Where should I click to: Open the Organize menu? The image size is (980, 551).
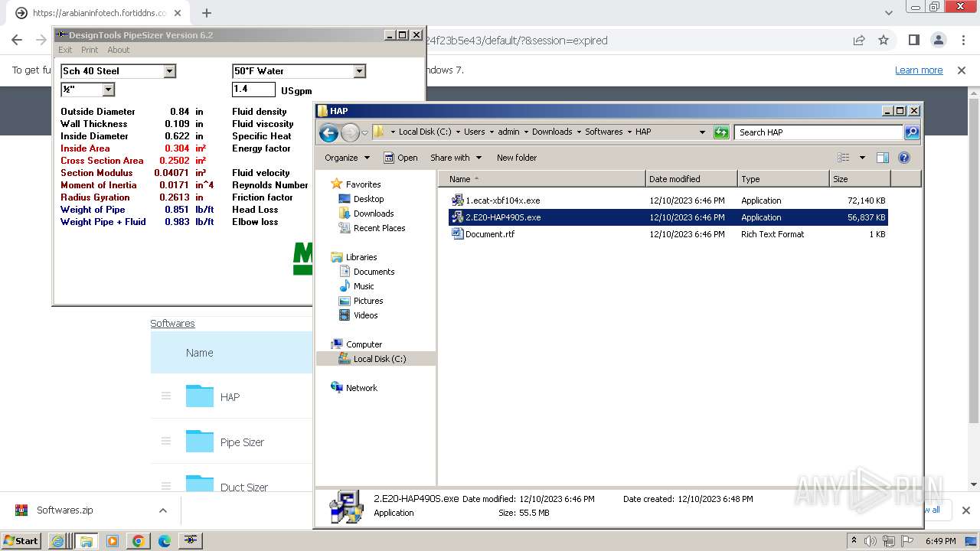tap(347, 158)
